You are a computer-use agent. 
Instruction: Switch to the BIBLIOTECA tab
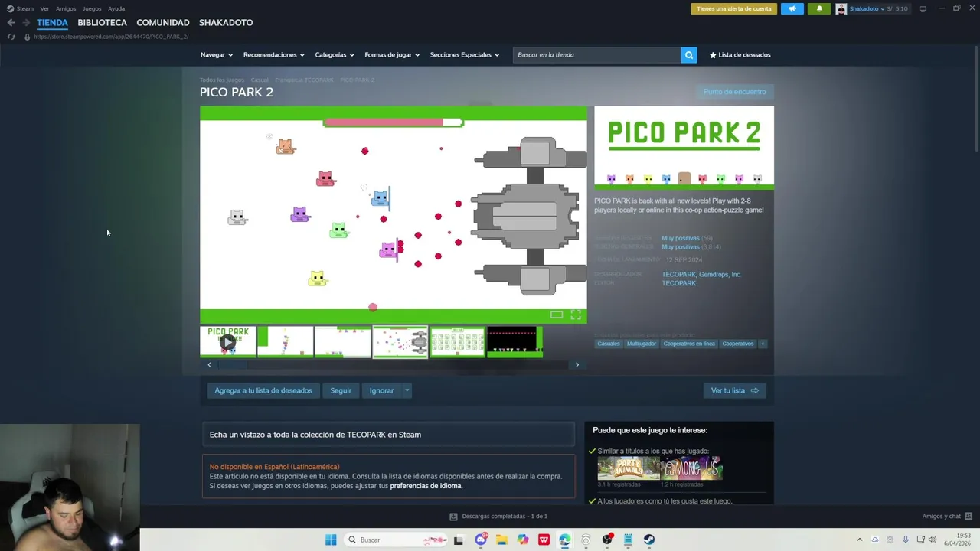tap(102, 23)
